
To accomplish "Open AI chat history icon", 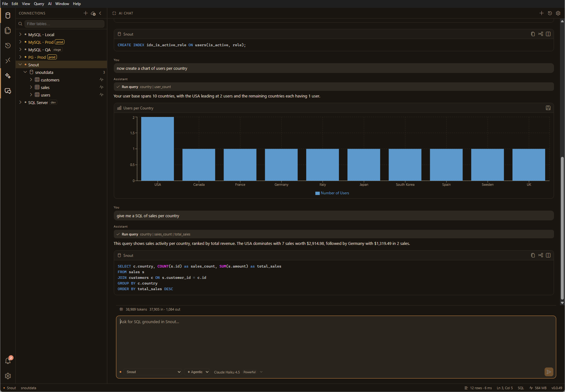I will [550, 13].
